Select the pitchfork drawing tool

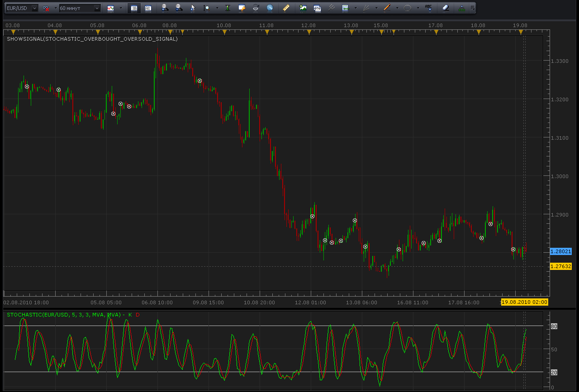[332, 8]
